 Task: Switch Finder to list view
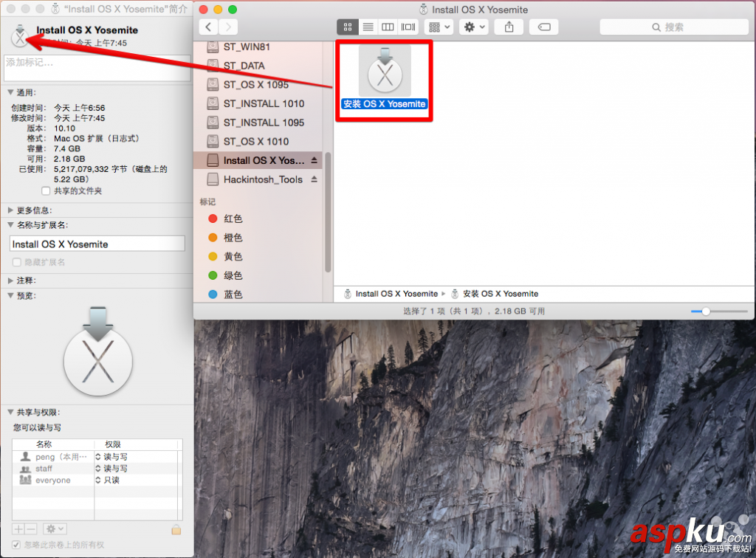(368, 27)
